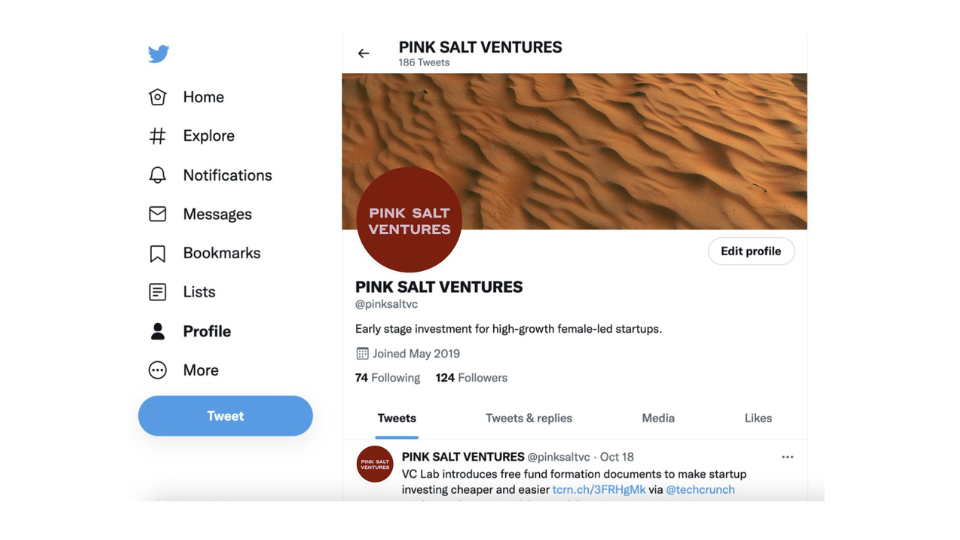Image resolution: width=960 pixels, height=540 pixels.
Task: Go back using the arrow
Action: (x=364, y=53)
